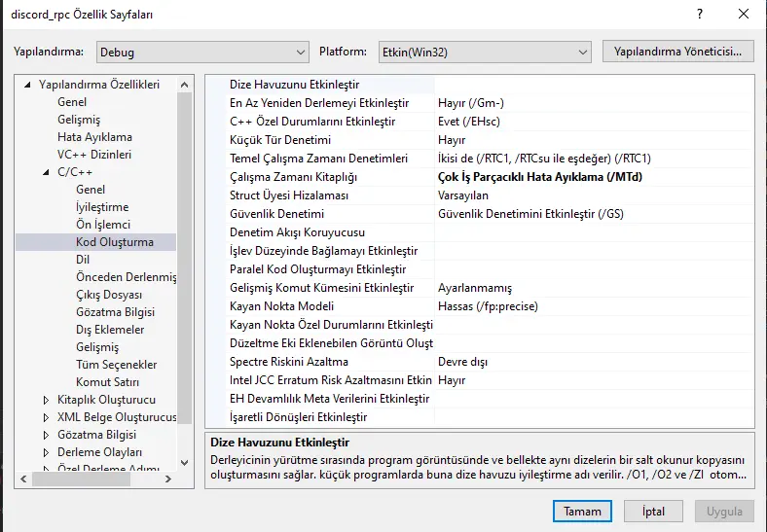Expand the XML Belge Oluşturucusu node
Screen dimensions: 767x532
point(46,417)
